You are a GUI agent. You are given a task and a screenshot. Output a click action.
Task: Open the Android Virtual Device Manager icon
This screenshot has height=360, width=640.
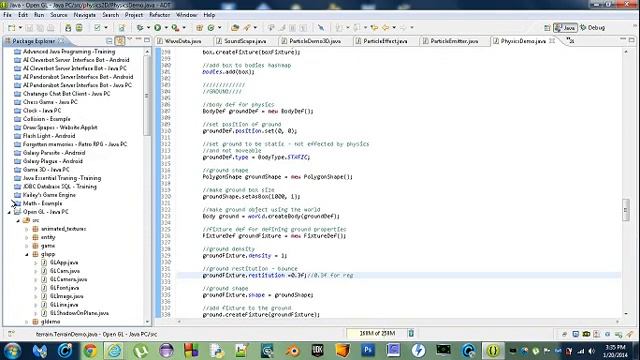pyautogui.click(x=79, y=28)
